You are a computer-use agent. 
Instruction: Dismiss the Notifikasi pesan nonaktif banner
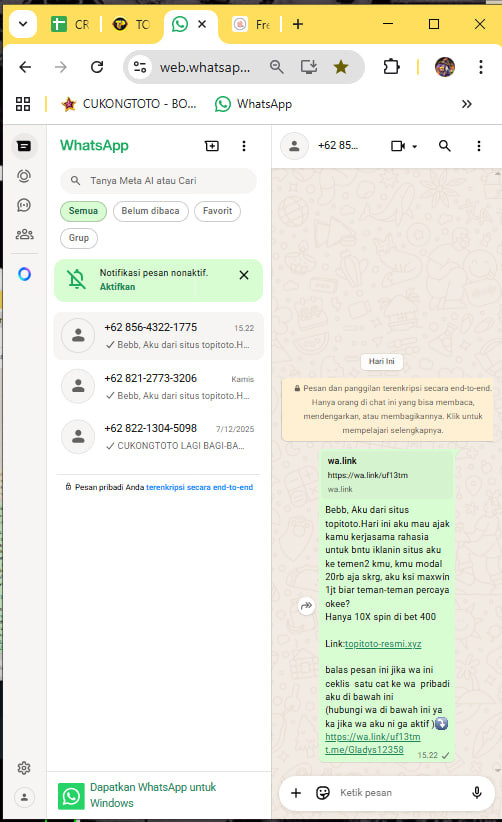tap(244, 275)
